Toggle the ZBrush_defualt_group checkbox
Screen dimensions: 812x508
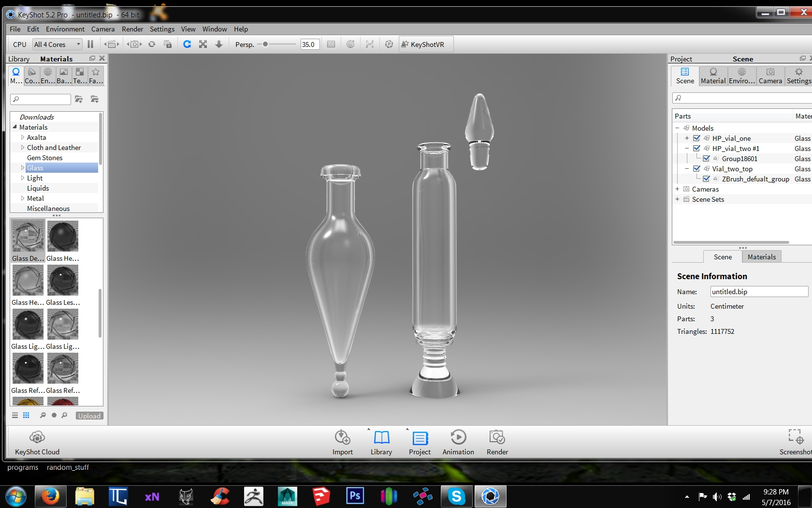(x=706, y=179)
